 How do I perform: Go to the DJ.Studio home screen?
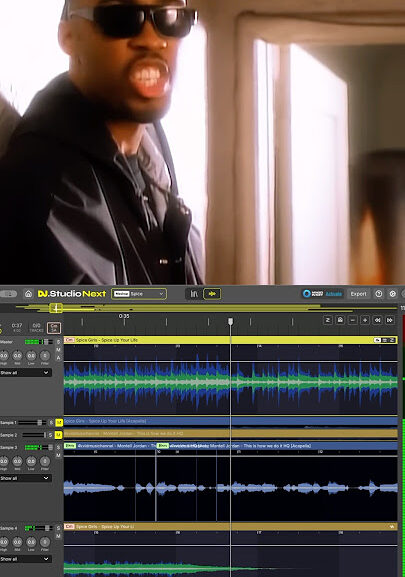[x=28, y=294]
